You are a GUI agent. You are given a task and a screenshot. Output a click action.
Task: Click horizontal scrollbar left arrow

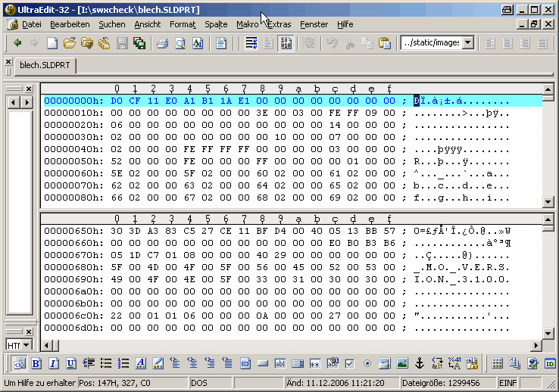coord(46,345)
